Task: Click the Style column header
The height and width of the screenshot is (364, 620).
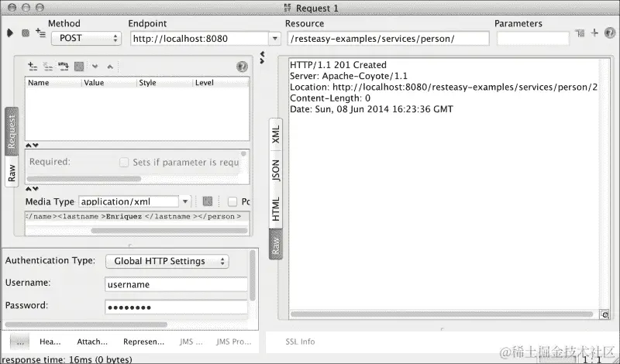Action: (165, 83)
